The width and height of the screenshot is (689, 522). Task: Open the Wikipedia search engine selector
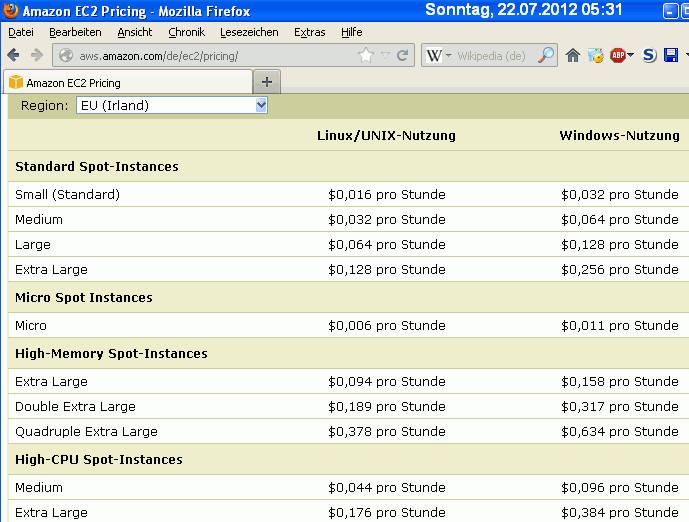(438, 56)
